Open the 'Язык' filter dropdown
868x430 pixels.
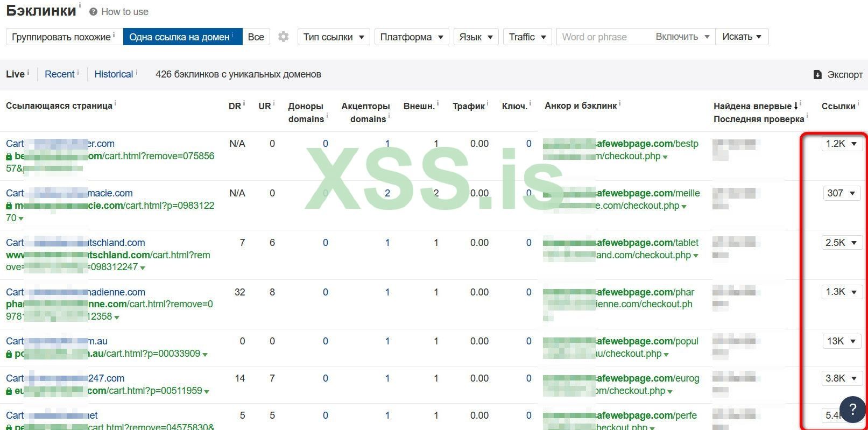(476, 37)
